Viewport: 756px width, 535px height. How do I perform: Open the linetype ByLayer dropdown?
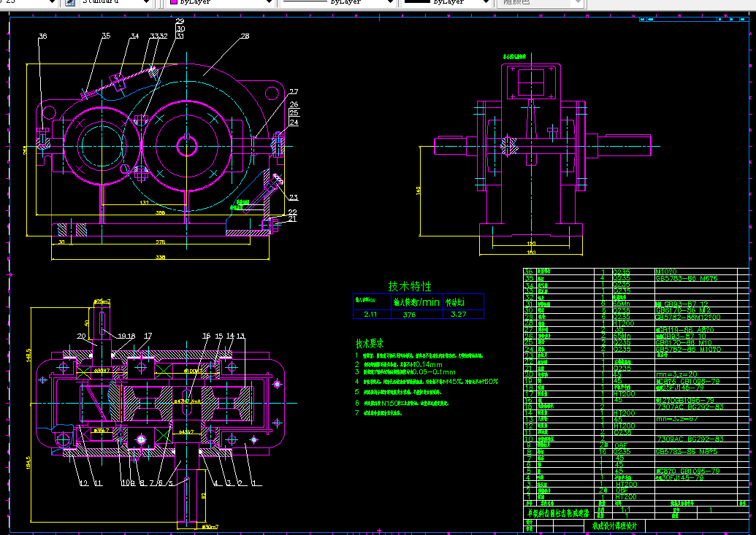(390, 2)
